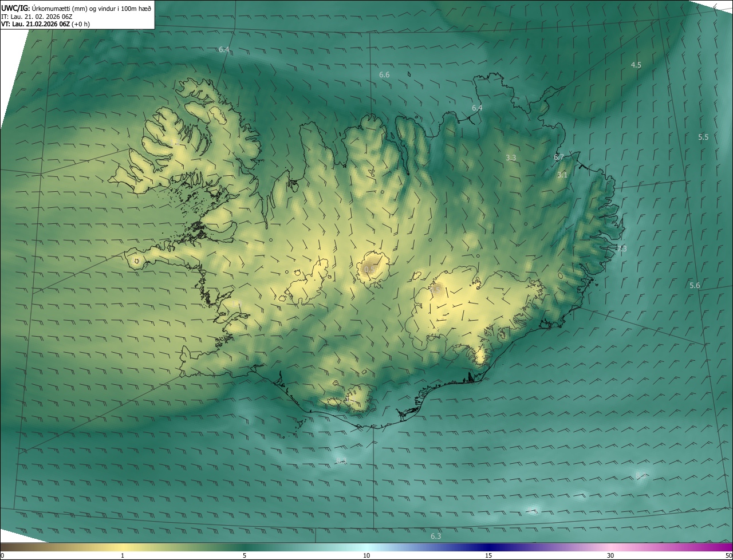Click the 4.5 value label on the map
The image size is (733, 560).
[636, 65]
